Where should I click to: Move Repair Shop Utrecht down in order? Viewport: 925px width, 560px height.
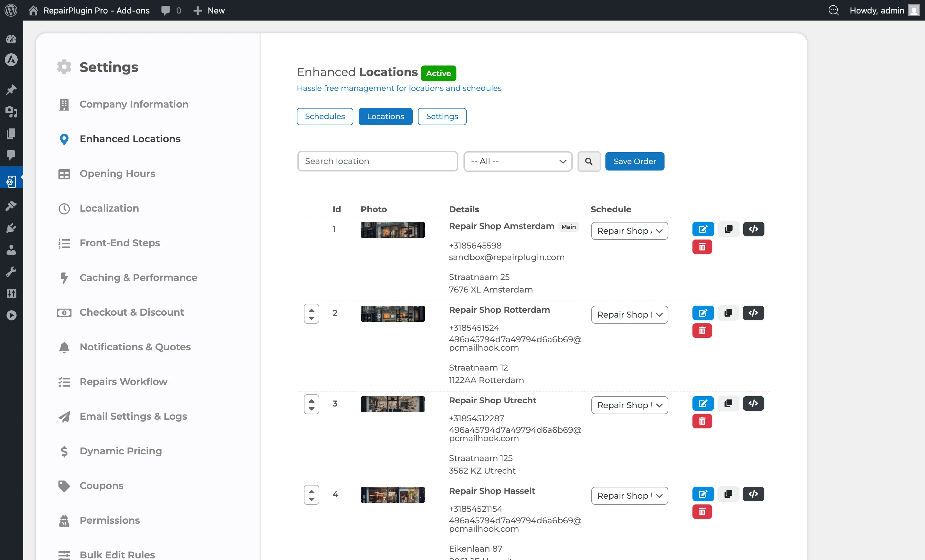[x=311, y=408]
